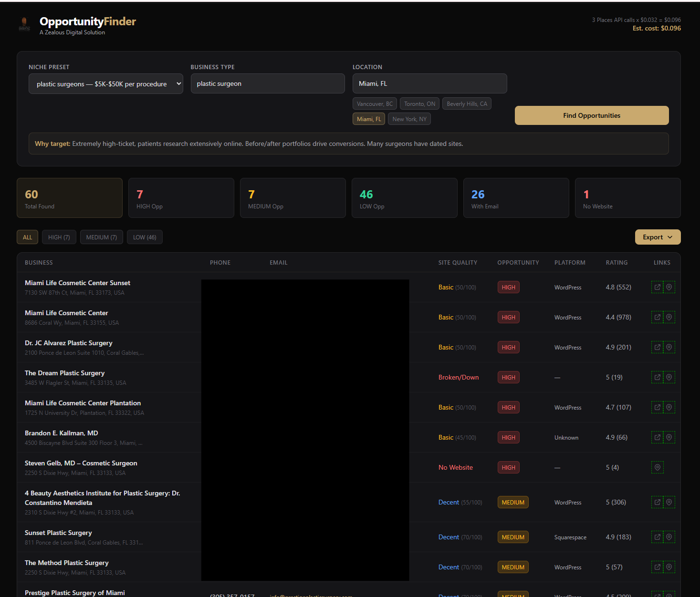The height and width of the screenshot is (597, 700).
Task: Click the Find Opportunities button
Action: tap(591, 115)
